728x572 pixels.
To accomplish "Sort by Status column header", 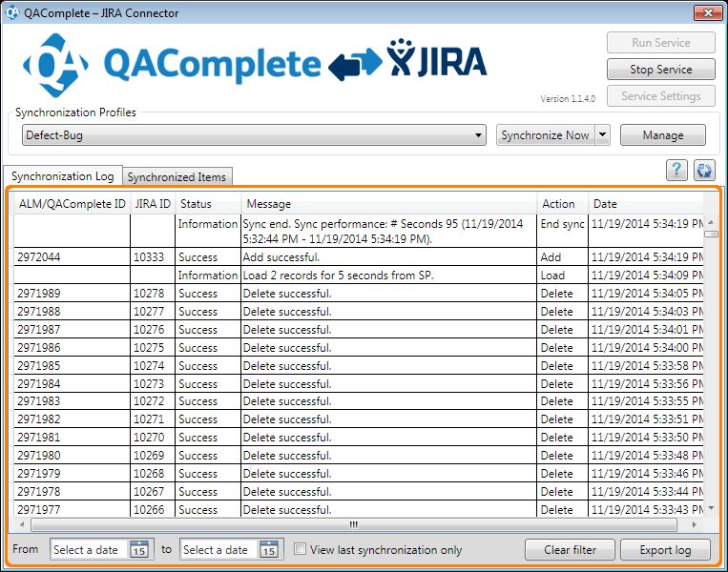I will coord(208,204).
